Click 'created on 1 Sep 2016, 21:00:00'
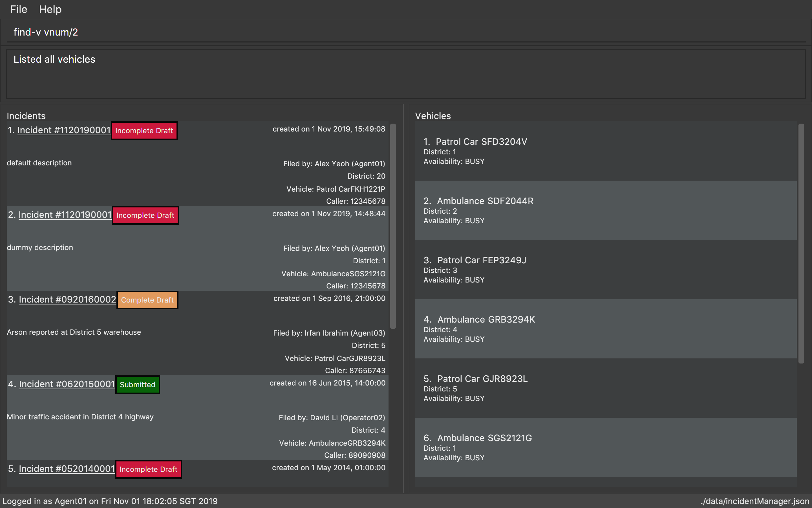 click(330, 298)
